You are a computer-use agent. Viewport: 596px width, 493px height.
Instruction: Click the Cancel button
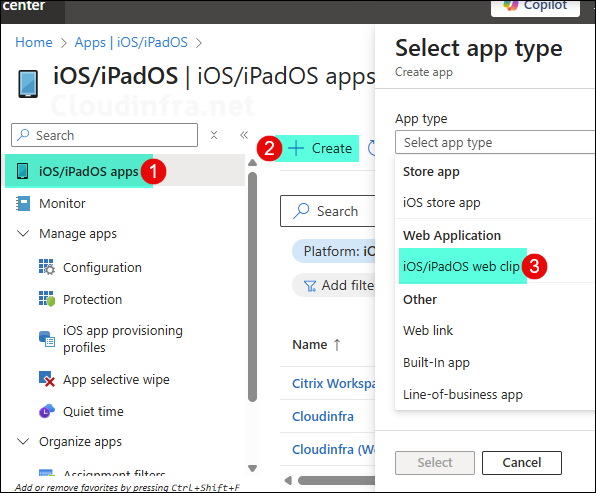click(522, 463)
